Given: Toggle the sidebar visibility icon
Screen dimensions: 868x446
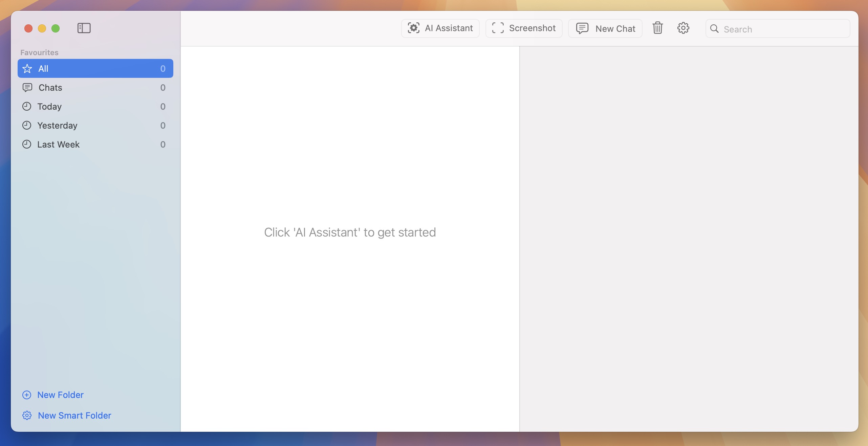Looking at the screenshot, I should [84, 28].
